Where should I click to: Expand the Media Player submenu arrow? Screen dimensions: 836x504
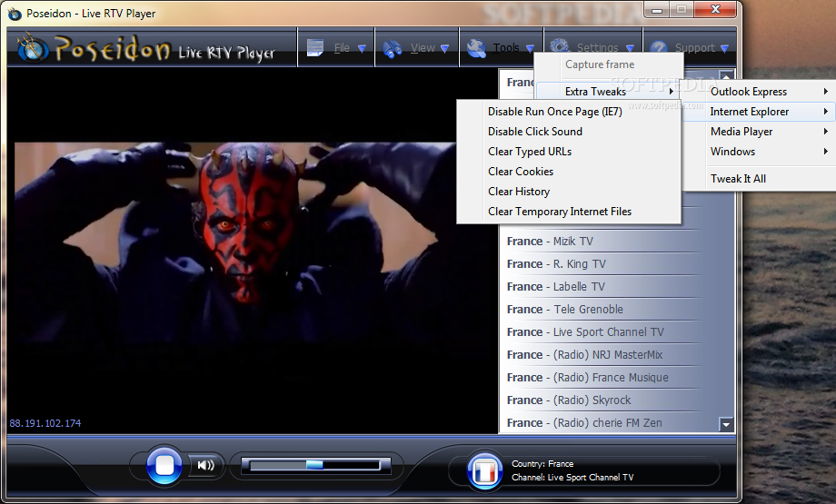click(825, 132)
